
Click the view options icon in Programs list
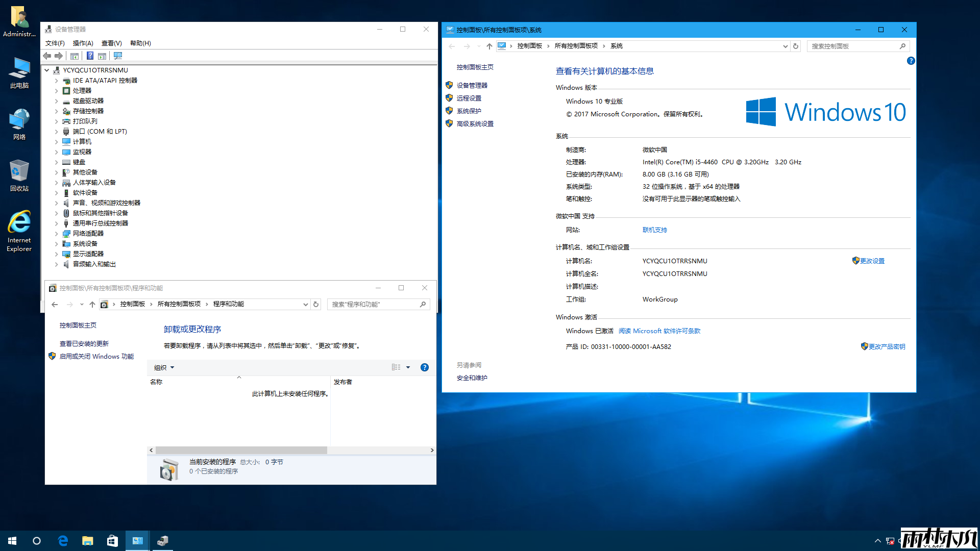click(x=396, y=367)
